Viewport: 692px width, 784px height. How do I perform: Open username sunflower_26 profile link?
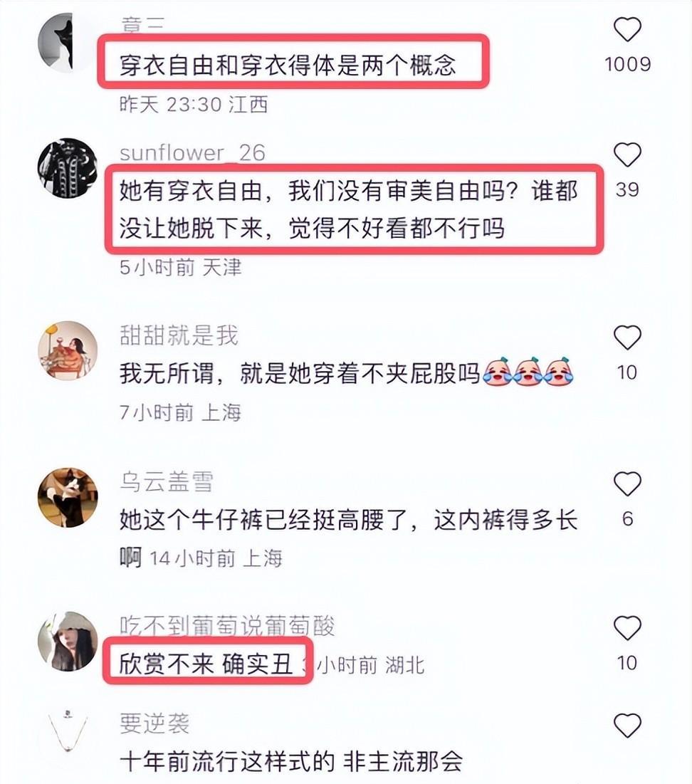(x=192, y=152)
